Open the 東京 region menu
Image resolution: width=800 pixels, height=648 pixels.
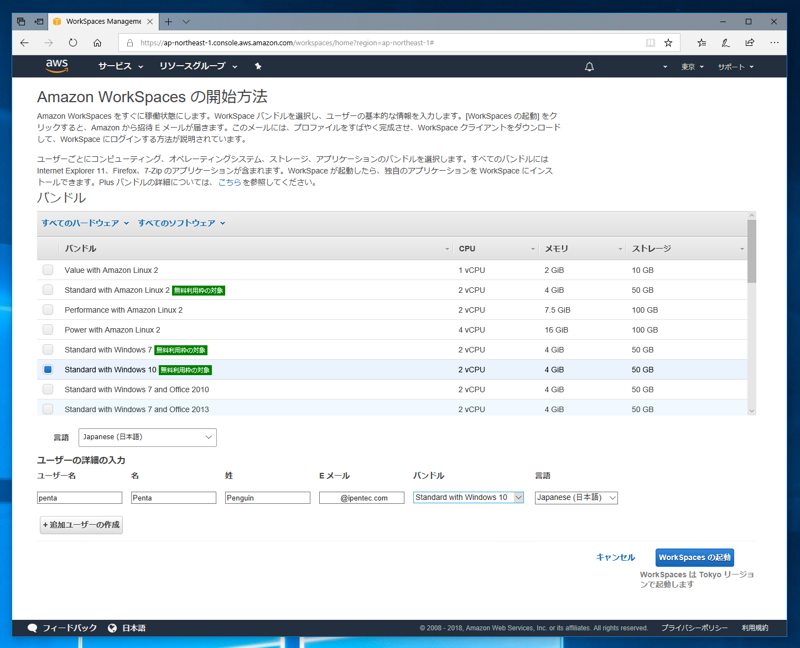pos(692,67)
